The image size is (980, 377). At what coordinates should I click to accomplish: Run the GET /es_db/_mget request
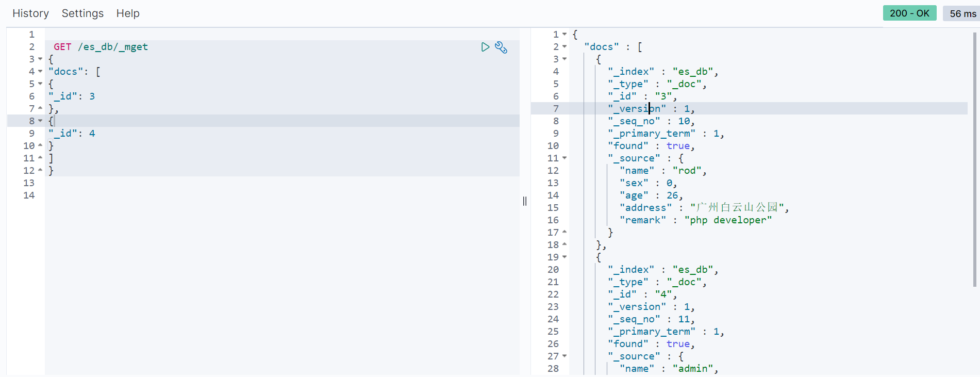coord(485,47)
